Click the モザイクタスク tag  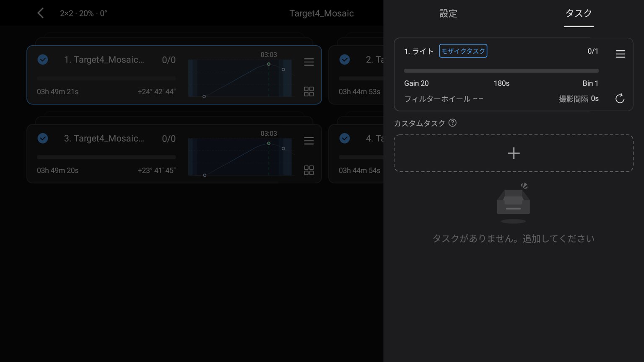click(463, 51)
